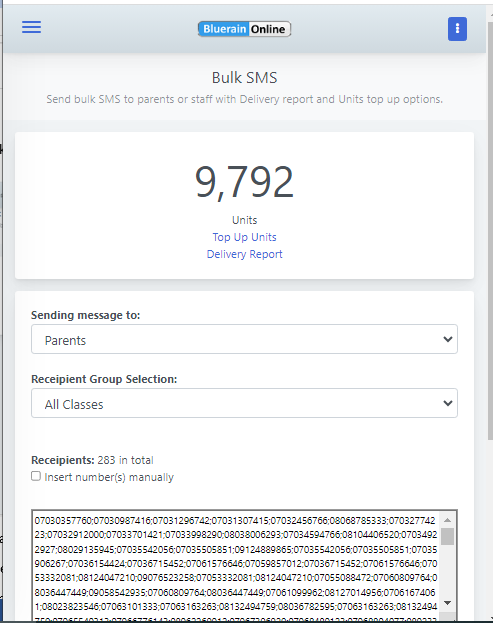Open the blue vertical ellipsis options button

click(x=457, y=29)
